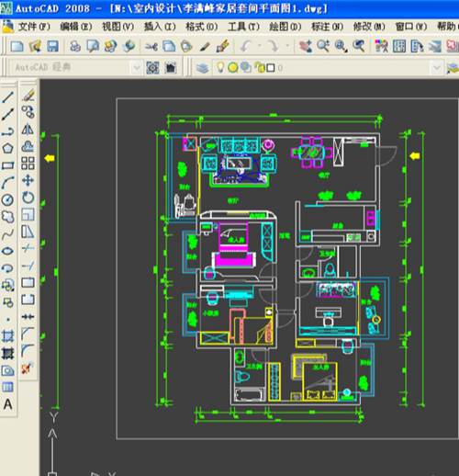Toggle the layer lightbulb on/off icon
This screenshot has height=476, width=459.
pyautogui.click(x=219, y=67)
